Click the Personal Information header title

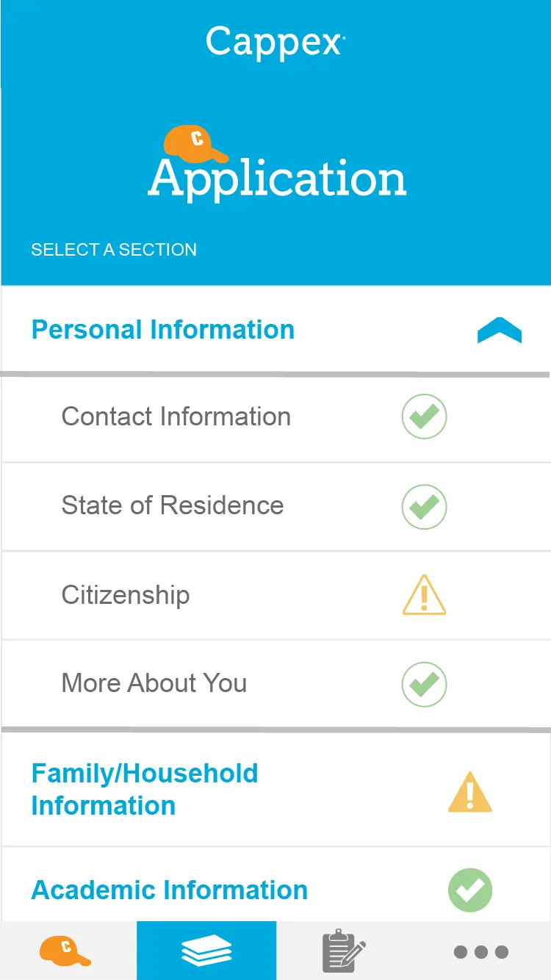[163, 330]
